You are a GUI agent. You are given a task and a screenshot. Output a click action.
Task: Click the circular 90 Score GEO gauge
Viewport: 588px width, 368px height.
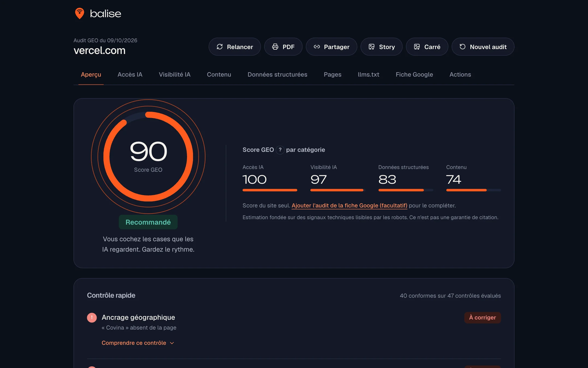click(x=148, y=156)
